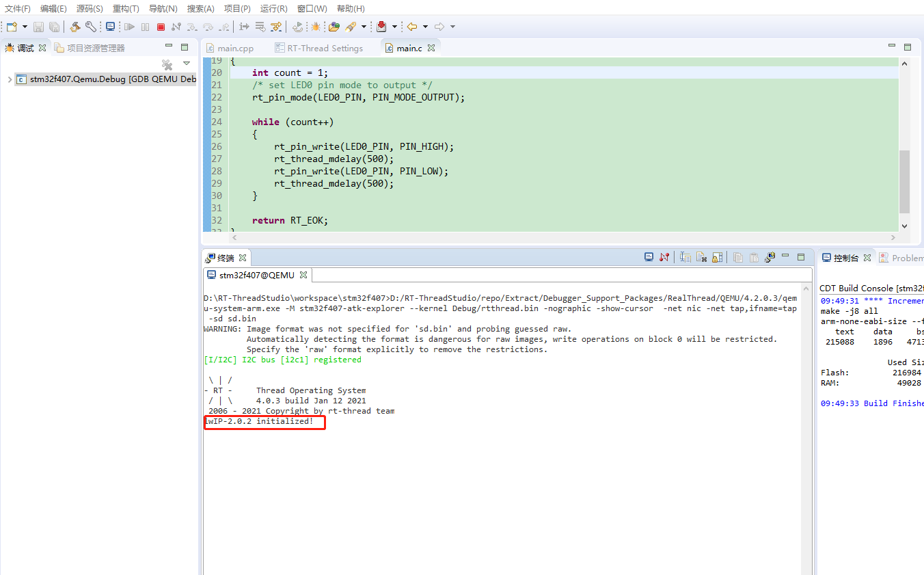Open the 项目(P) menu

[x=237, y=8]
